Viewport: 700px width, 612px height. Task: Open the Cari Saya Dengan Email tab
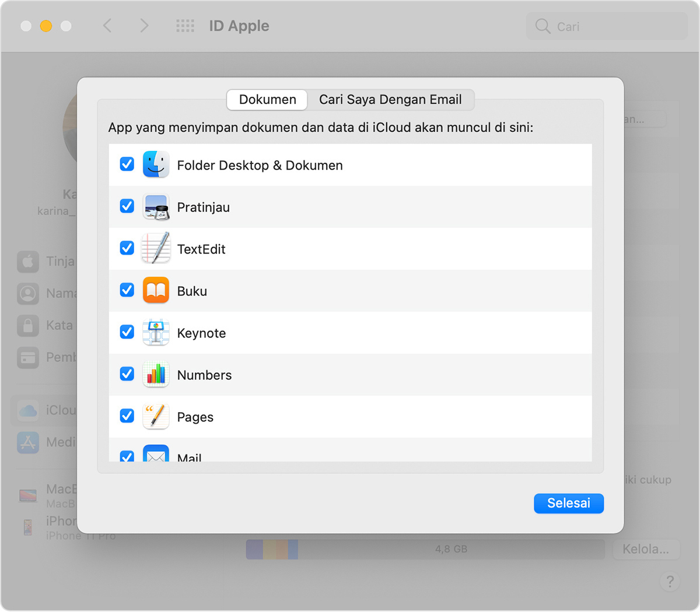click(390, 100)
